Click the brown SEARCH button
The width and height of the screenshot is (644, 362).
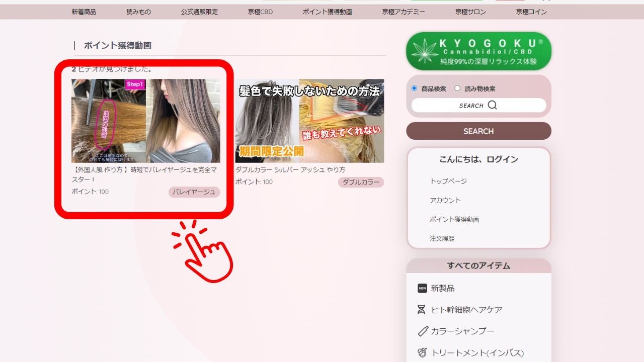478,131
